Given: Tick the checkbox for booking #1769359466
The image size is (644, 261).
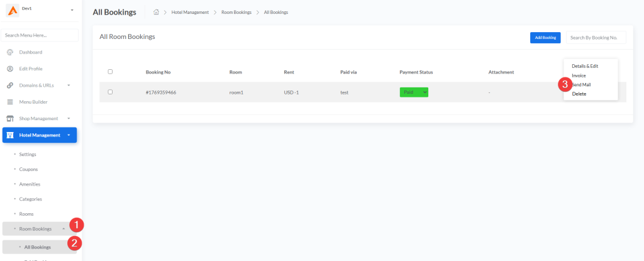Looking at the screenshot, I should pos(110,92).
